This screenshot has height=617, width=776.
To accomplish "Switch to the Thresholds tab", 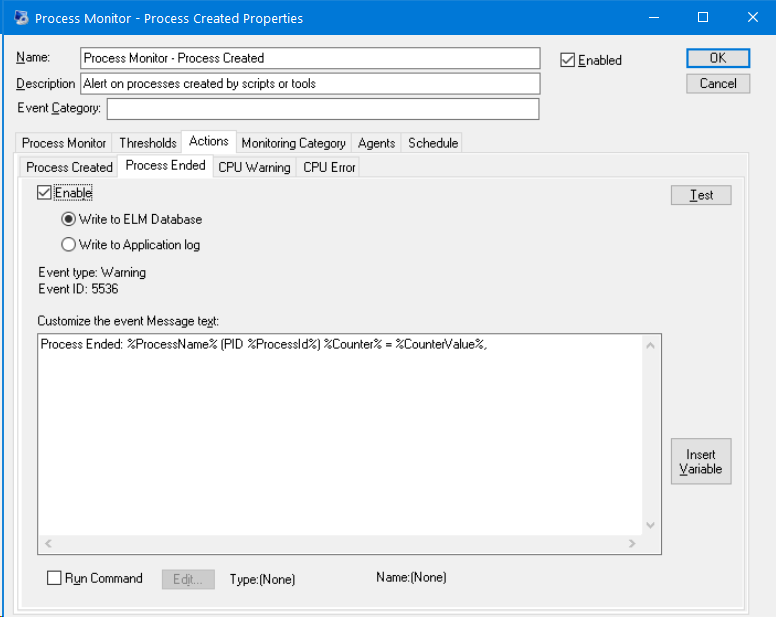I will (x=147, y=143).
